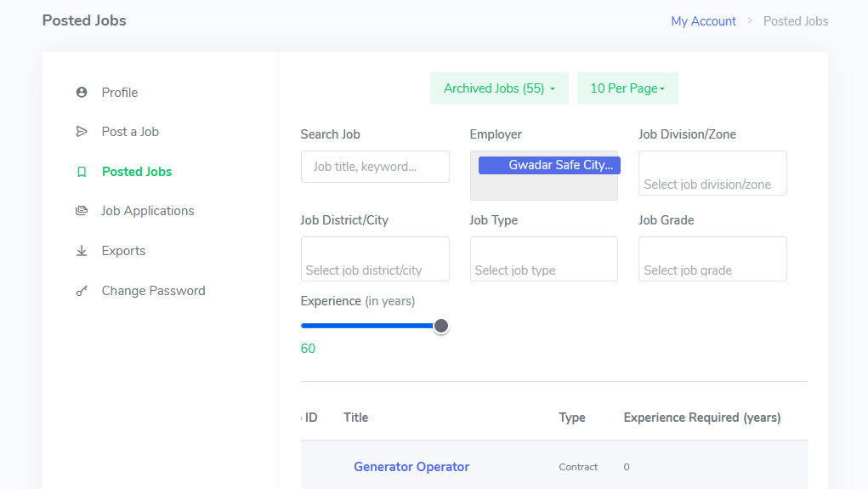Click the Posted Jobs bookmark icon
The image size is (868, 489).
tap(82, 172)
